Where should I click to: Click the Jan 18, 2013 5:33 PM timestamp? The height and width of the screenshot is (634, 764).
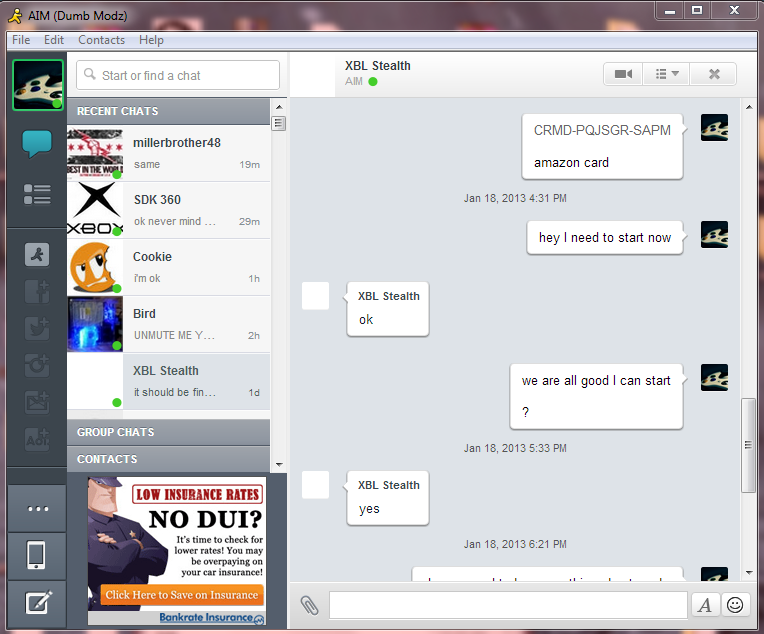click(x=515, y=448)
